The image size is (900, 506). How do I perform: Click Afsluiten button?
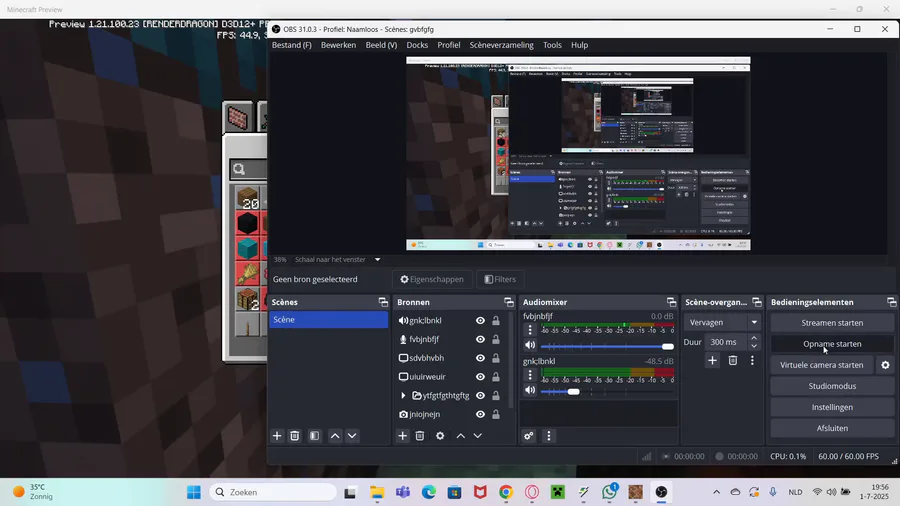[x=832, y=429]
